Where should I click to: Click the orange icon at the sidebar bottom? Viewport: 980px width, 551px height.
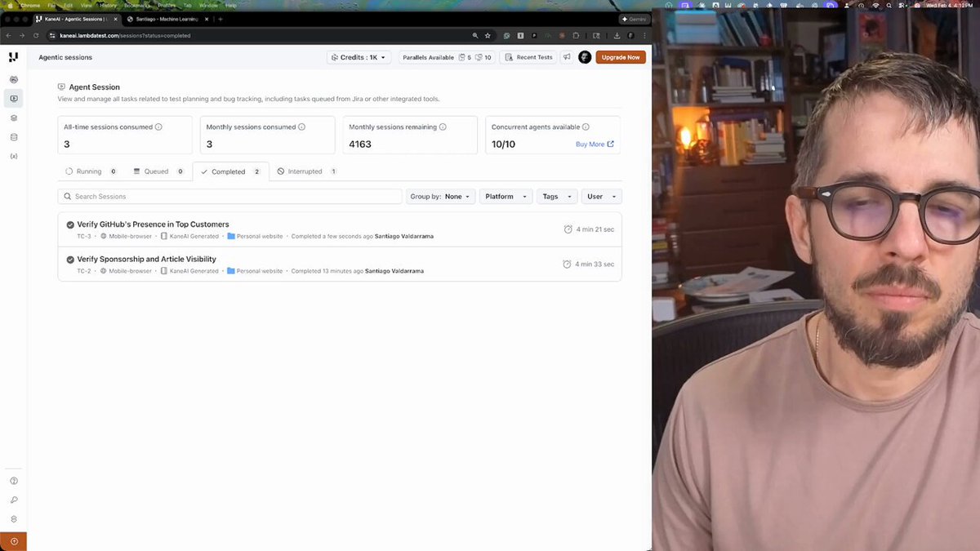(x=14, y=541)
